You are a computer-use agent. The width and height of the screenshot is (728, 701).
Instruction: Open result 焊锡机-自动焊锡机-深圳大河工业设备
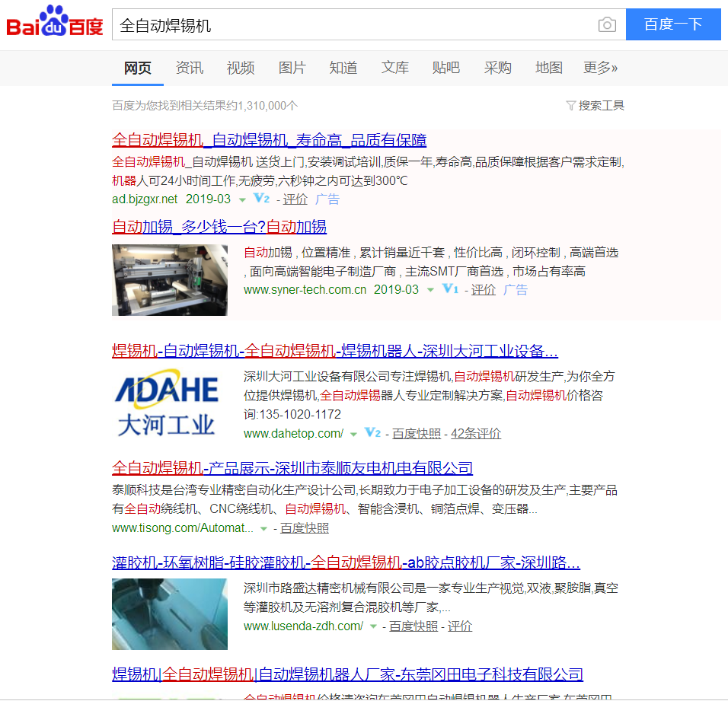[335, 351]
